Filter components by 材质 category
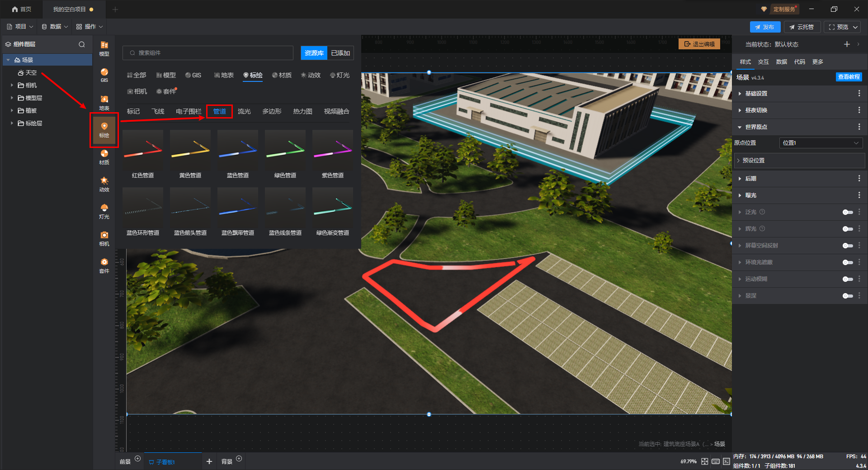 [x=282, y=75]
